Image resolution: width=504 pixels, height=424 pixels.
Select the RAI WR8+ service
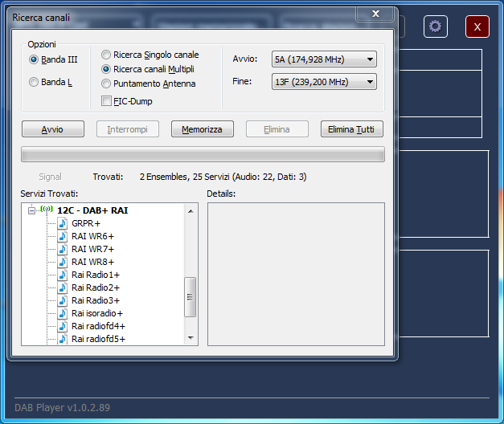[x=92, y=262]
